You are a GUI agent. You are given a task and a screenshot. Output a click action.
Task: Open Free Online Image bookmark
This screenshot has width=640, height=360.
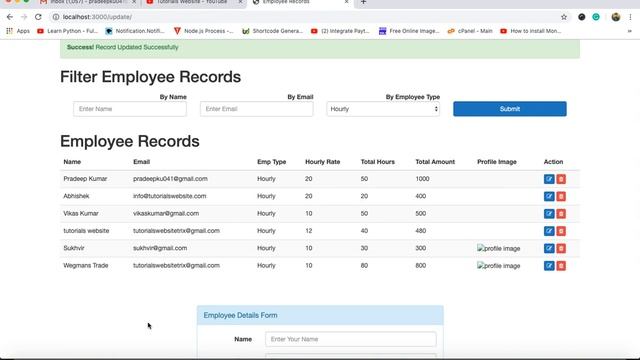click(x=409, y=31)
